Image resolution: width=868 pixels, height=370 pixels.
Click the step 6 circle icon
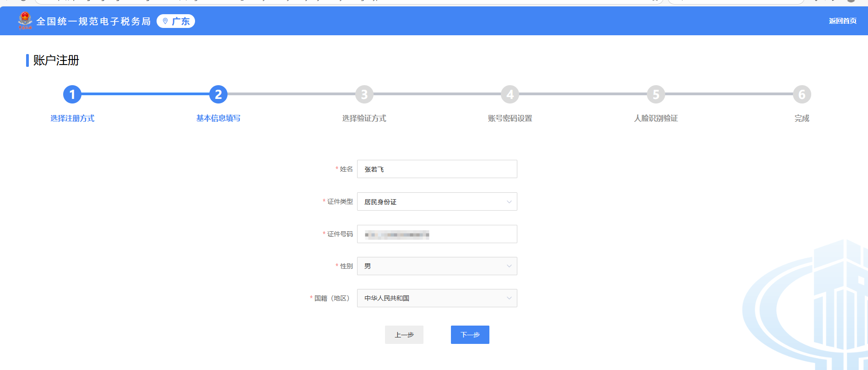click(802, 94)
